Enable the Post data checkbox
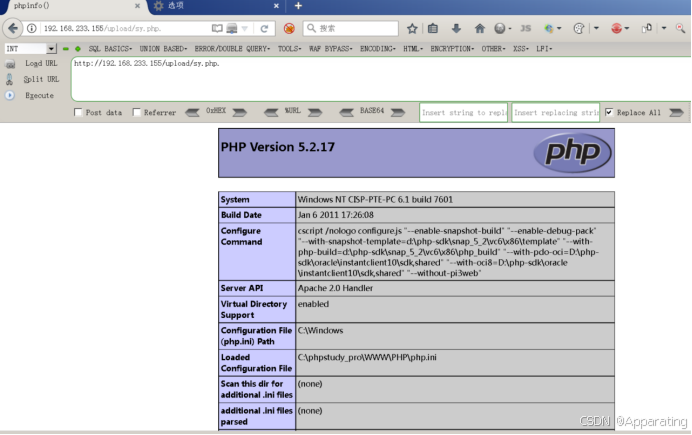The height and width of the screenshot is (435, 692). pyautogui.click(x=78, y=112)
